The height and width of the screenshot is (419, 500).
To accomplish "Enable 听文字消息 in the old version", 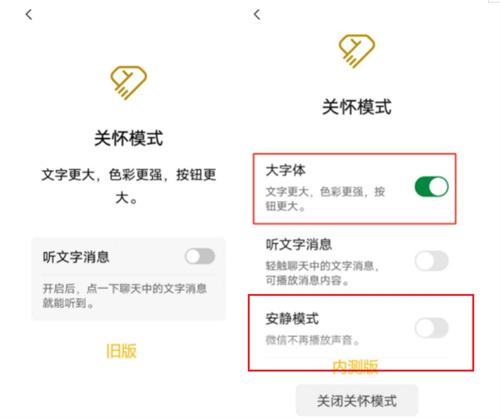I will (200, 256).
